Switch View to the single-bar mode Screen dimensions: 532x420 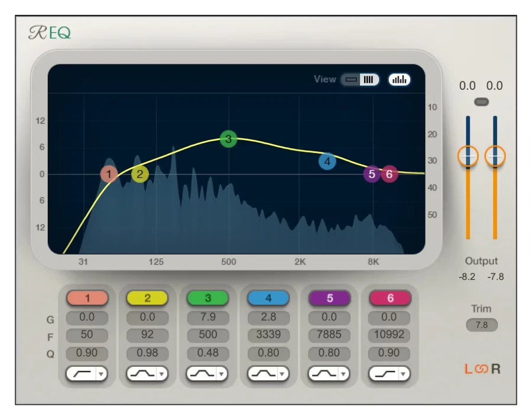(x=351, y=80)
